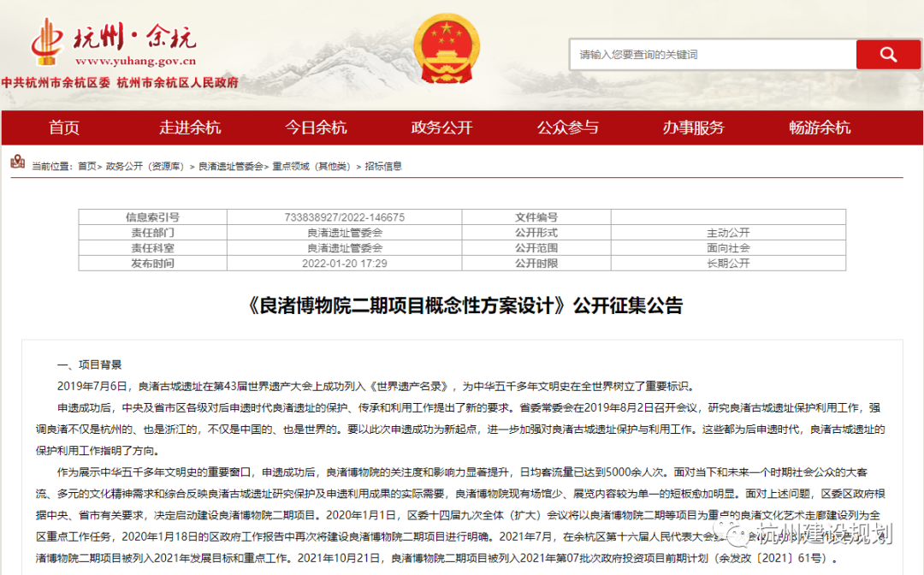Follow the 政务公开（资源库） breadcrumb link
This screenshot has width=924, height=575.
(x=145, y=166)
